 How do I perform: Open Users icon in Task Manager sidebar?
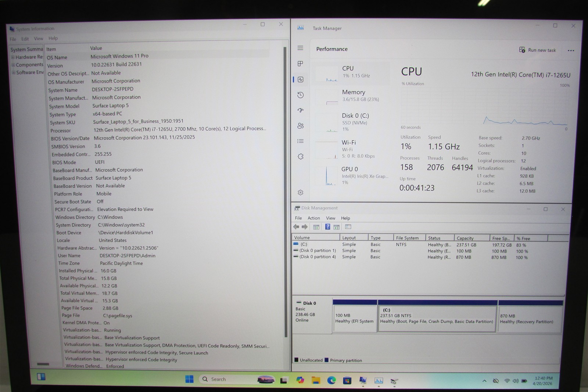[300, 126]
